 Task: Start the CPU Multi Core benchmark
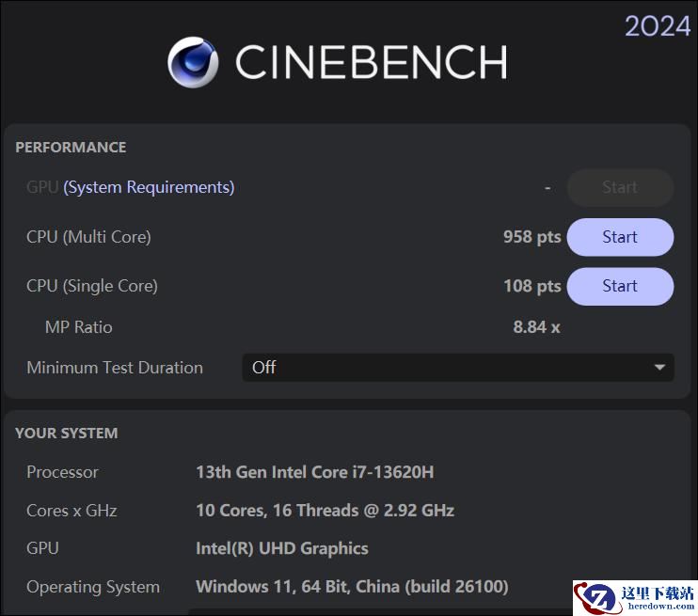pos(620,237)
